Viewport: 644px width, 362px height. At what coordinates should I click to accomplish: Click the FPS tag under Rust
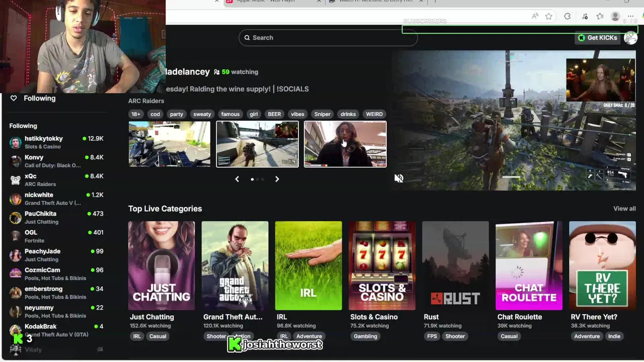point(432,336)
